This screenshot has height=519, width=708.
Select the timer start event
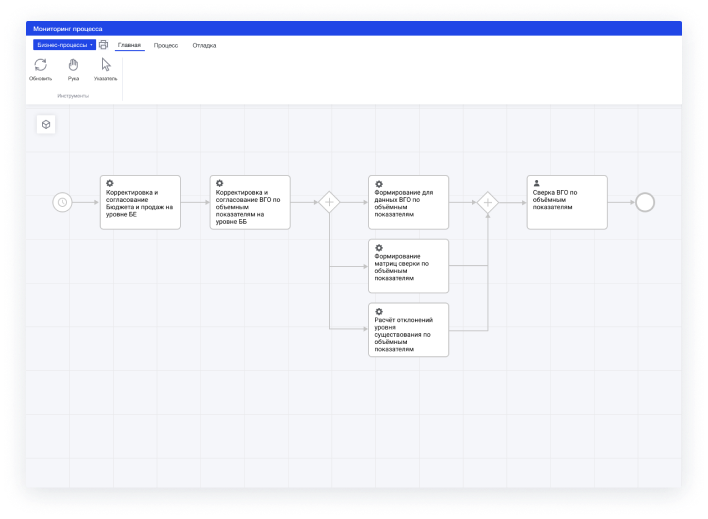62,202
